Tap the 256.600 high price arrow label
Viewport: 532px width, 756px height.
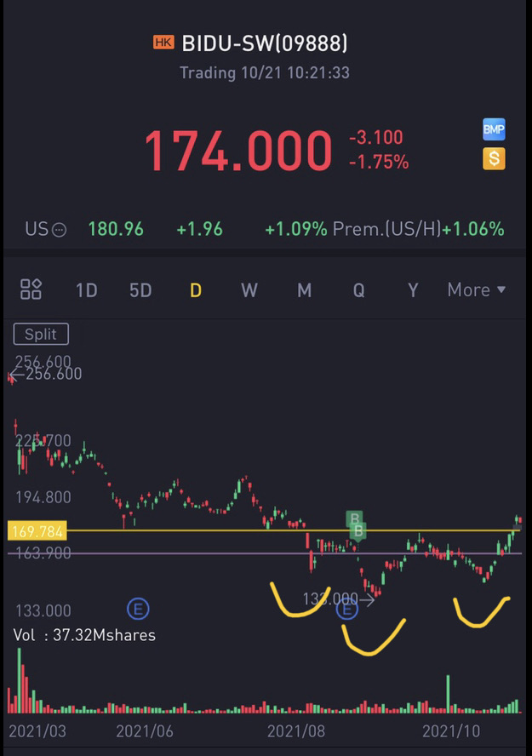pos(45,374)
